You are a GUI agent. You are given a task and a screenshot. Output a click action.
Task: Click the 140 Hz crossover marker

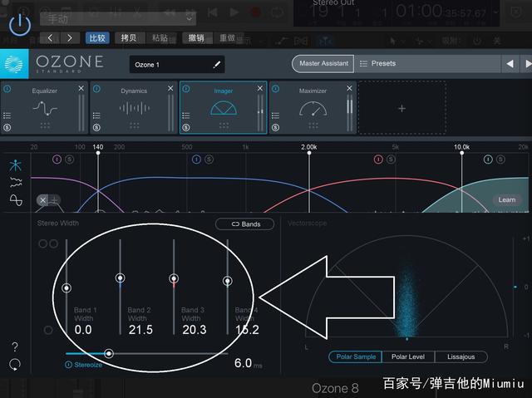(98, 153)
